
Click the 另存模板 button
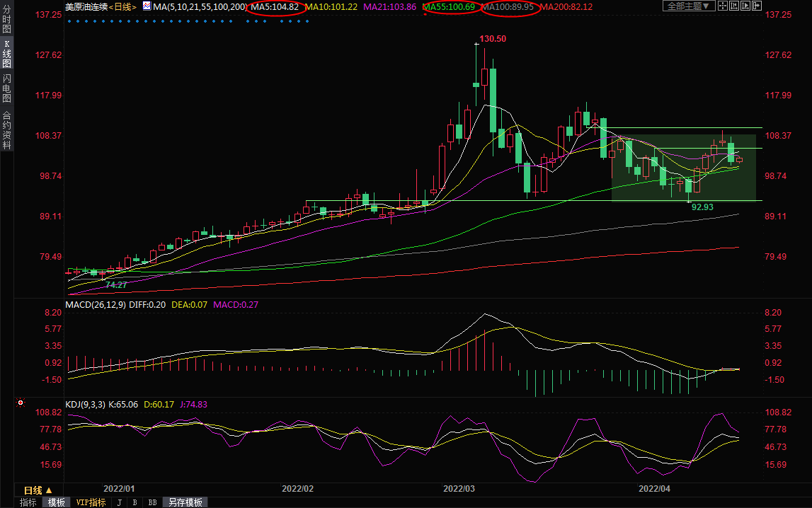(185, 502)
